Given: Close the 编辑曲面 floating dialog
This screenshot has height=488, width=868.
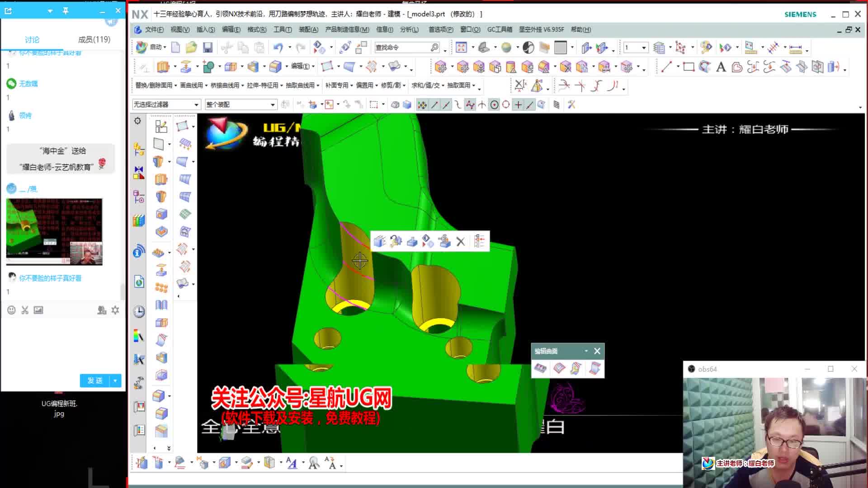Looking at the screenshot, I should pyautogui.click(x=597, y=351).
